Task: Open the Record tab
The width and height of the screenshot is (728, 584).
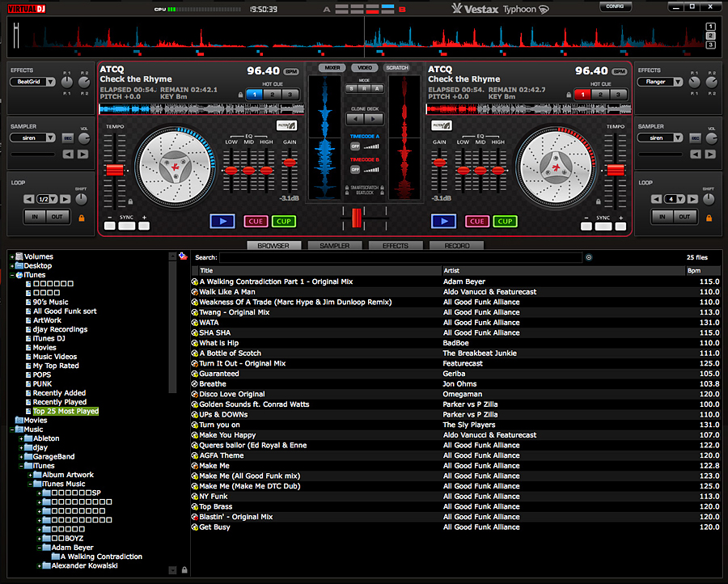Action: [456, 245]
